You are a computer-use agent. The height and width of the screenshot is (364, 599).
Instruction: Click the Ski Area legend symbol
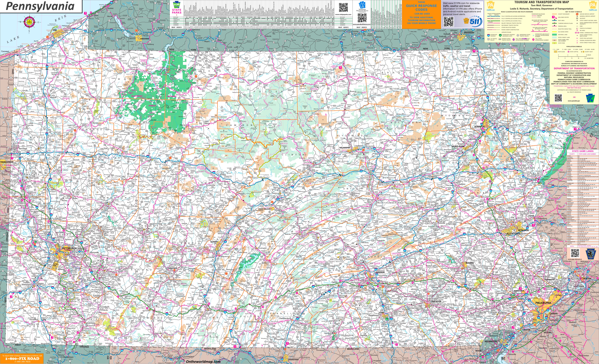click(577, 30)
